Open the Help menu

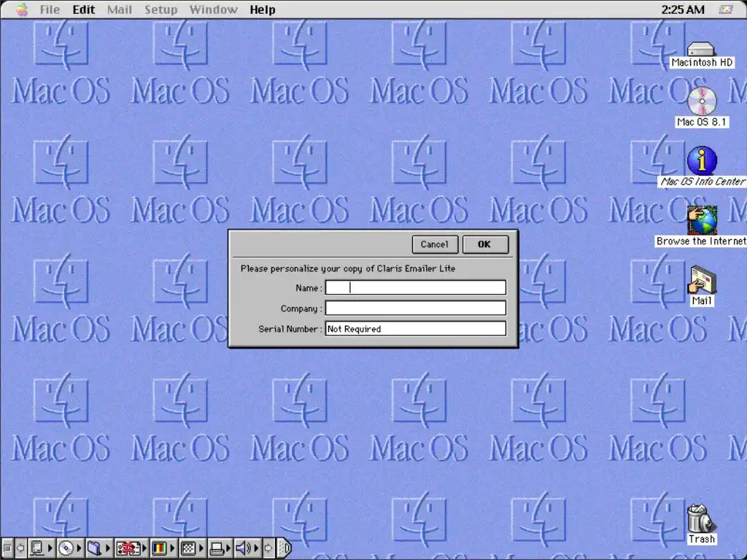tap(263, 9)
